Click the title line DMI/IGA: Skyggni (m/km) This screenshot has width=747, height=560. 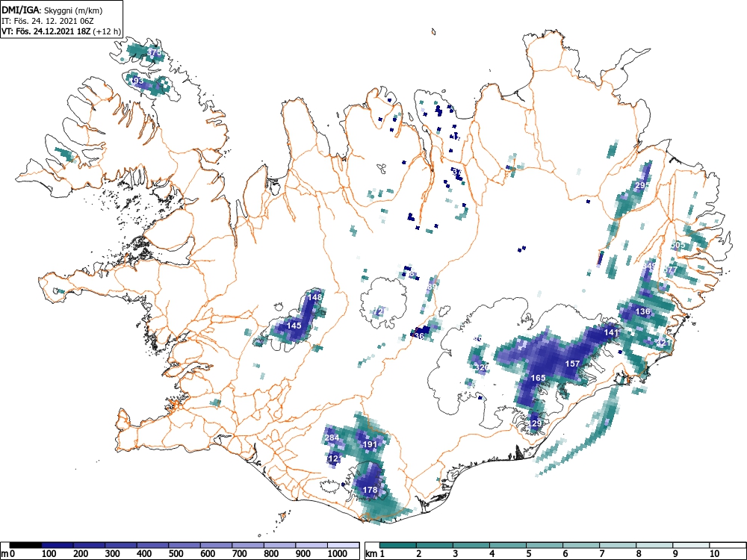tap(52, 10)
